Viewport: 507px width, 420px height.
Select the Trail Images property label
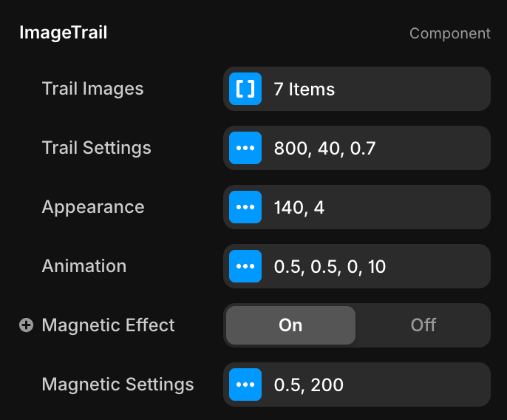click(92, 89)
